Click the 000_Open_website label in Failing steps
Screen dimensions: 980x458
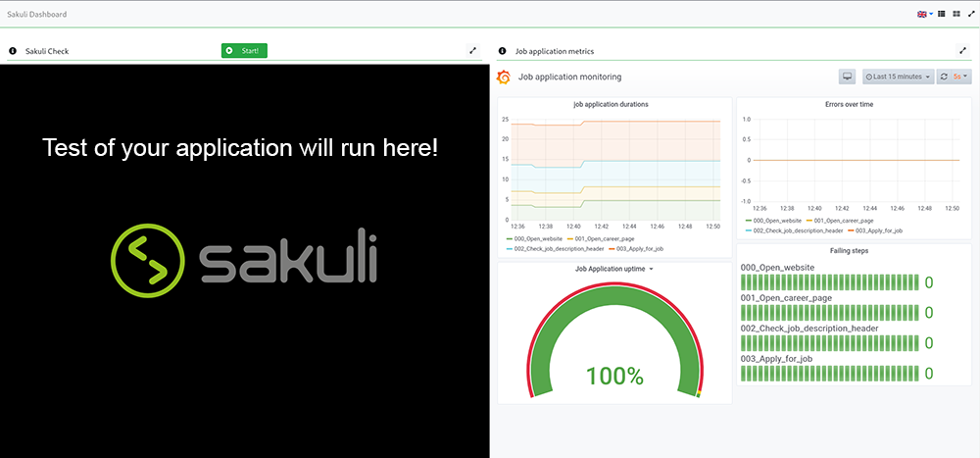[x=777, y=267]
